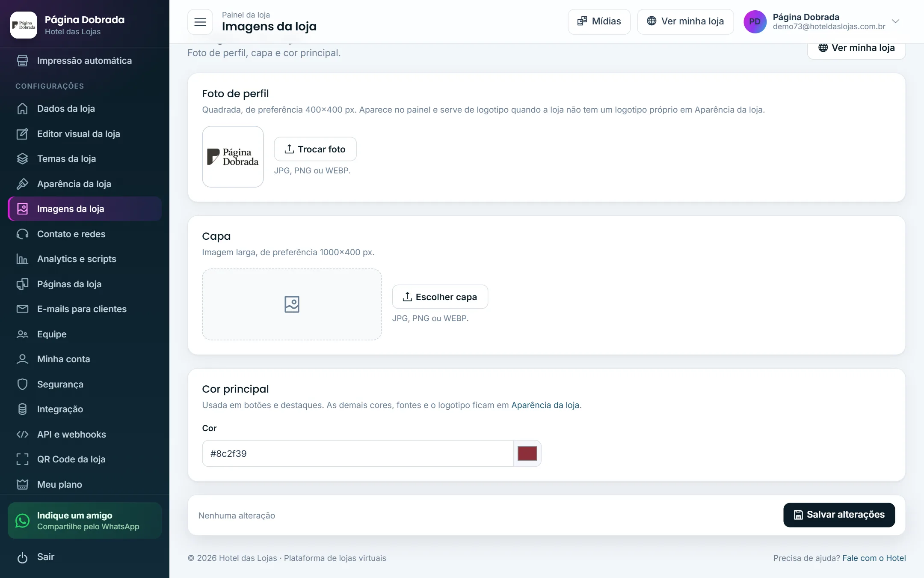
Task: Click Ver minha loja in top bar
Action: (685, 21)
